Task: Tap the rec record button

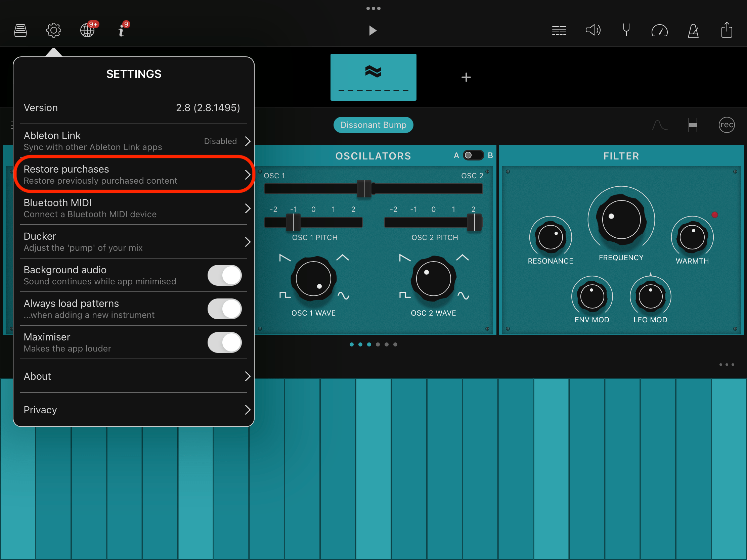Action: 727,125
